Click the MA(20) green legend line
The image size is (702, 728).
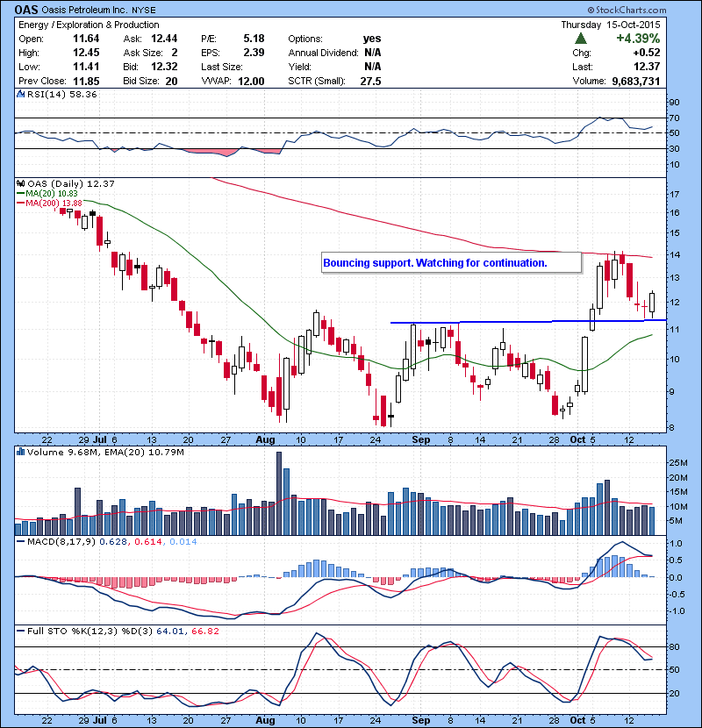(21, 194)
